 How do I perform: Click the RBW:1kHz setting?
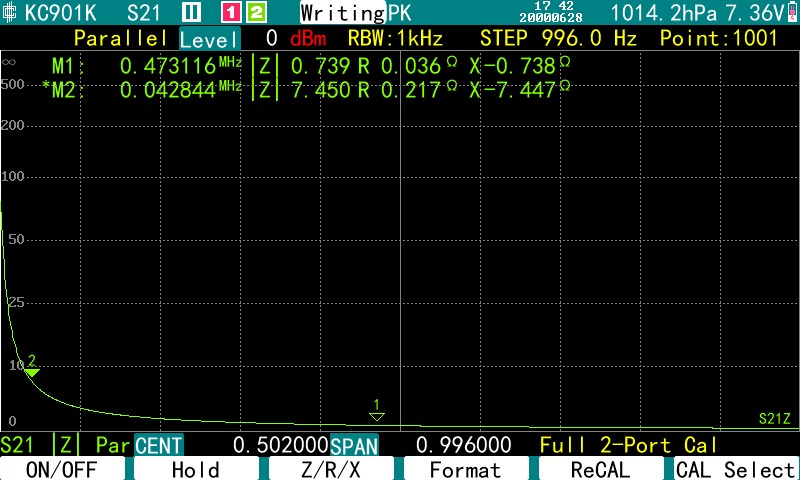[x=395, y=38]
